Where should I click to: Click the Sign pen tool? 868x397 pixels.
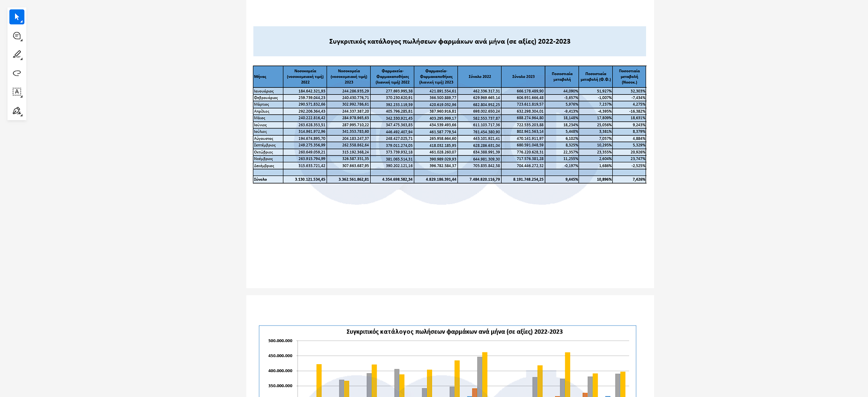point(17,111)
